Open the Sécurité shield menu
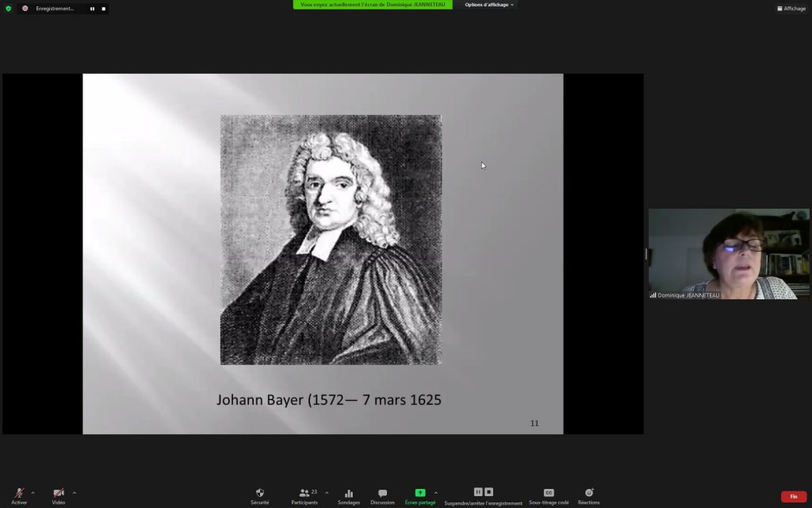Viewport: 812px width, 508px height. (260, 496)
